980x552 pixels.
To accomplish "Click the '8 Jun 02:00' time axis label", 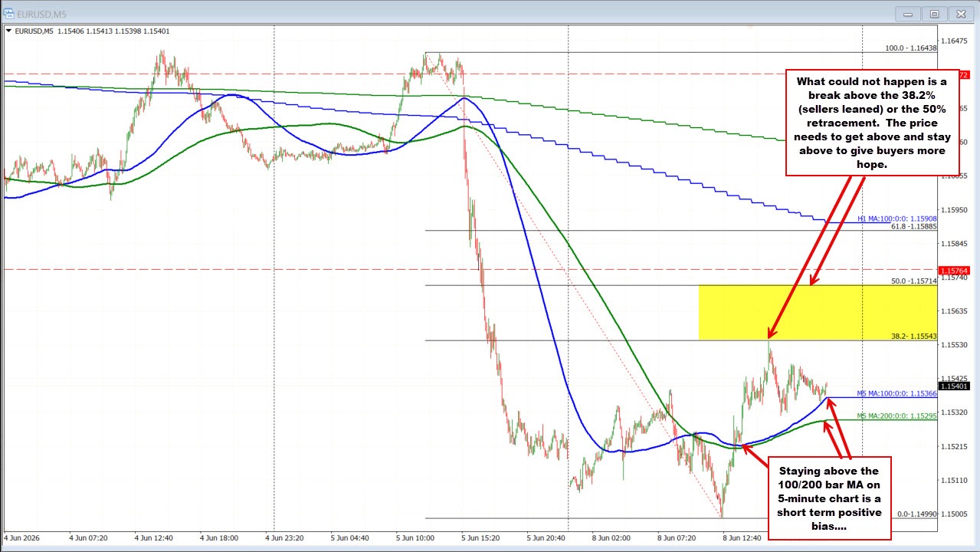I will [612, 538].
